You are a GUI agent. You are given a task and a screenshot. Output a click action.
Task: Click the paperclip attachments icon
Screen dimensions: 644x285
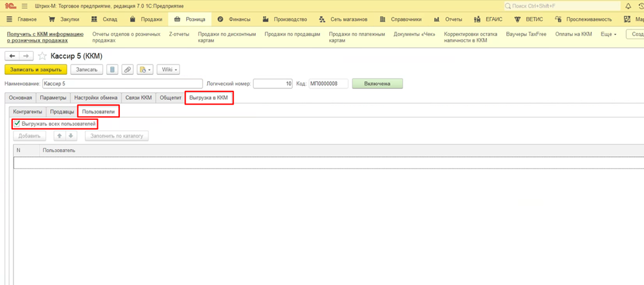tap(128, 70)
